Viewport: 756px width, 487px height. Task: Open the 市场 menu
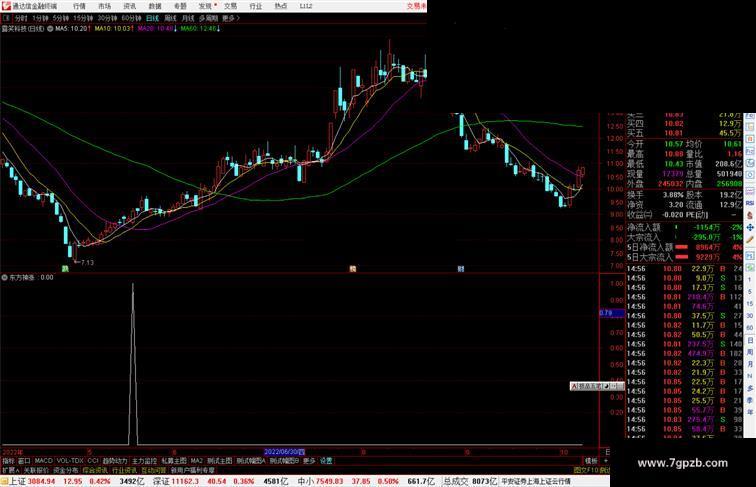click(104, 6)
